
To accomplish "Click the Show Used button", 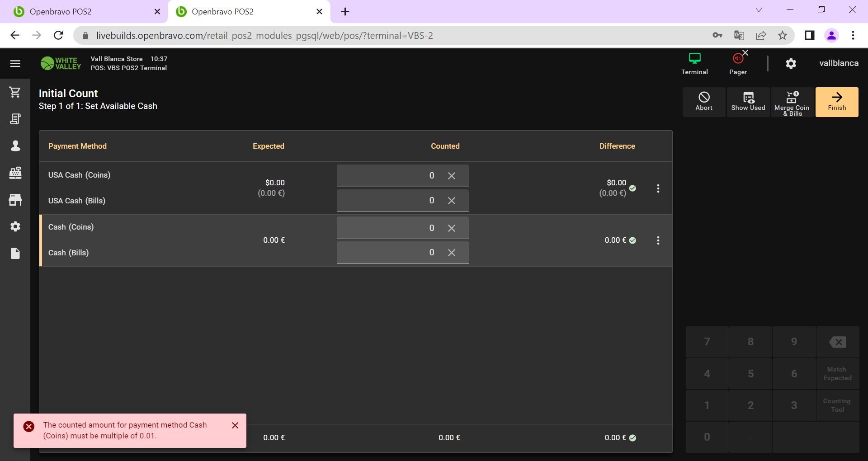I will pos(748,102).
